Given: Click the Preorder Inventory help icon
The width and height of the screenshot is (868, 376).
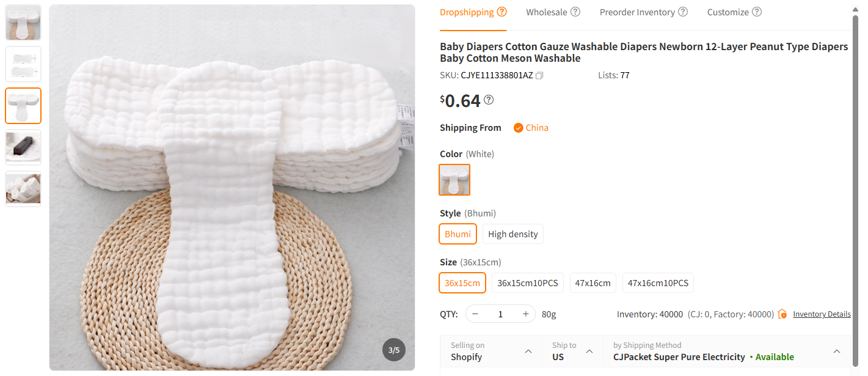Looking at the screenshot, I should coord(684,11).
